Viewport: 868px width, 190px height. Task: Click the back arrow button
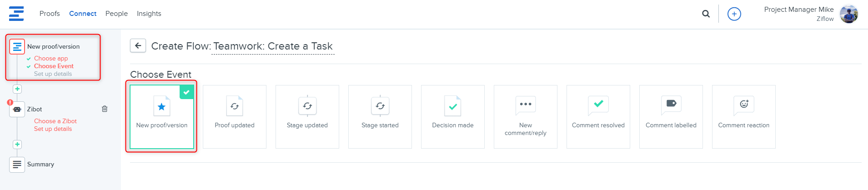pyautogui.click(x=138, y=45)
